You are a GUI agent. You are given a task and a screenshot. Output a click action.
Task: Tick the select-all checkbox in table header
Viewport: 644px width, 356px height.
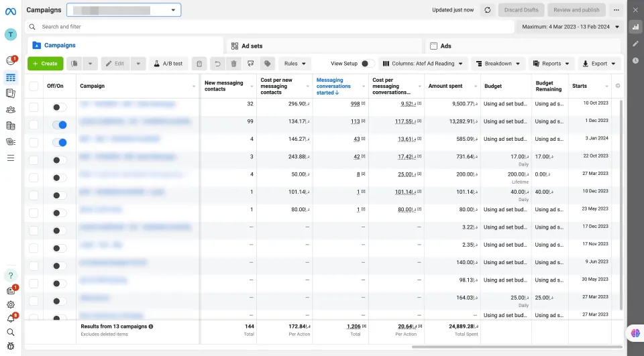point(34,86)
